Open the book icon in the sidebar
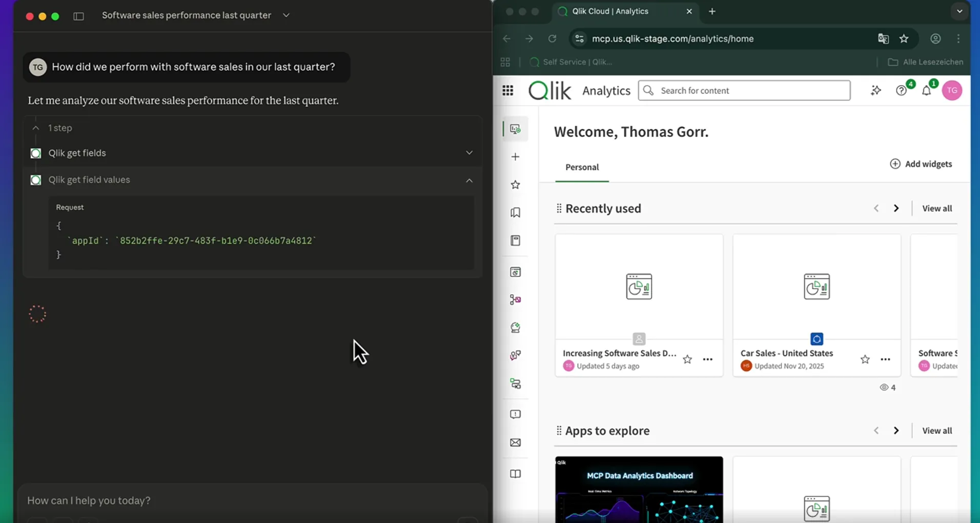The width and height of the screenshot is (980, 523). tap(516, 474)
